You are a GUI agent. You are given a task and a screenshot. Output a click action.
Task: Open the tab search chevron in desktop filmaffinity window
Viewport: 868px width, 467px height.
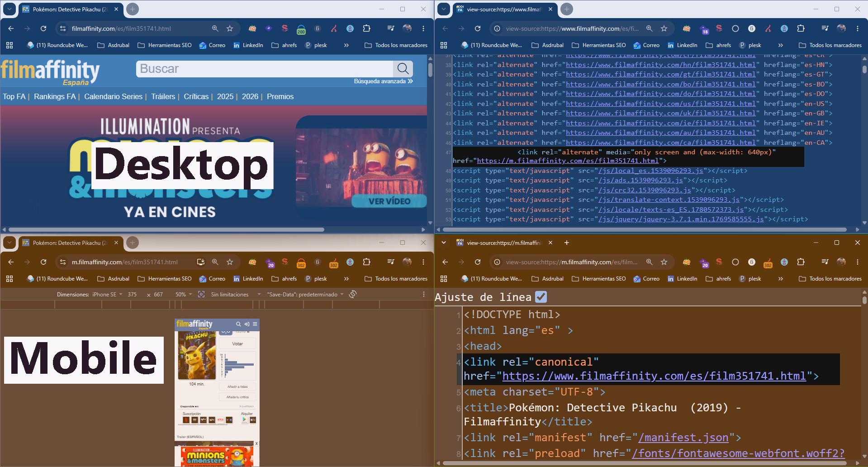point(9,9)
